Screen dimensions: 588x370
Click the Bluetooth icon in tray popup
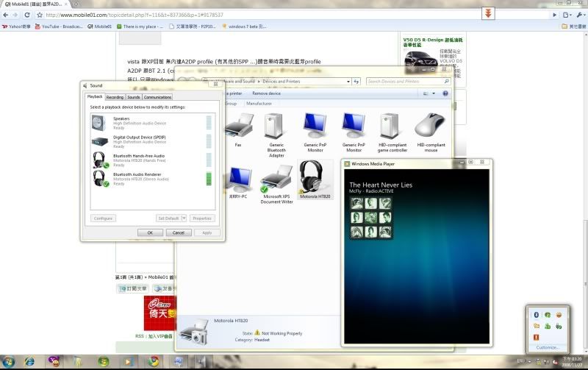[x=537, y=314]
